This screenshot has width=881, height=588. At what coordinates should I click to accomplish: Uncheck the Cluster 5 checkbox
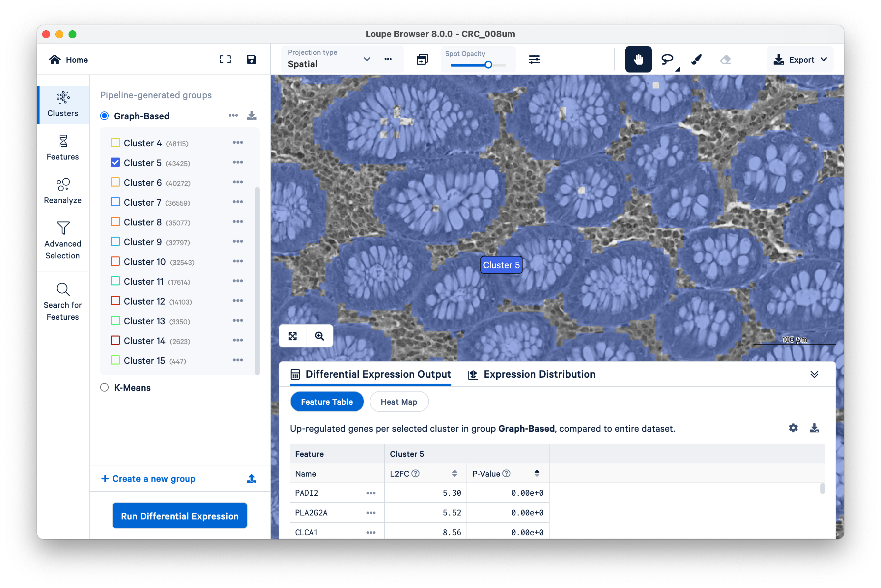(x=115, y=162)
